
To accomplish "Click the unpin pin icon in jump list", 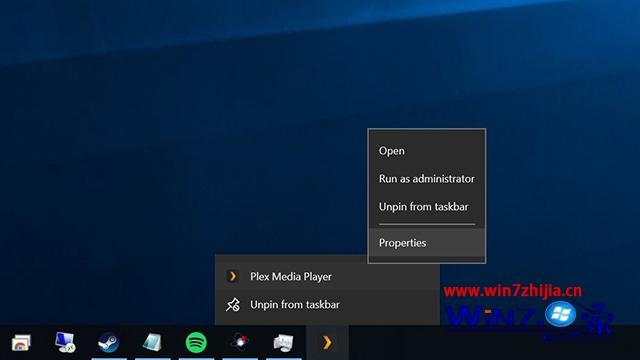I will pyautogui.click(x=233, y=305).
